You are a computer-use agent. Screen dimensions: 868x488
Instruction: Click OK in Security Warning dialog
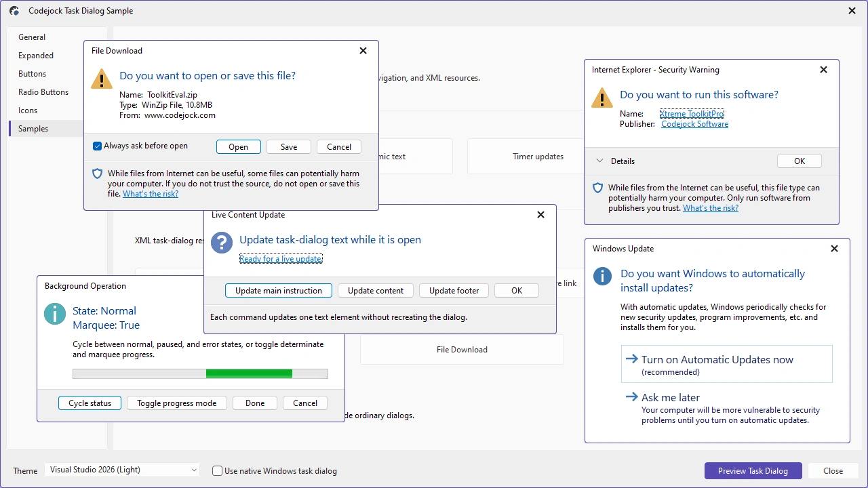tap(800, 161)
